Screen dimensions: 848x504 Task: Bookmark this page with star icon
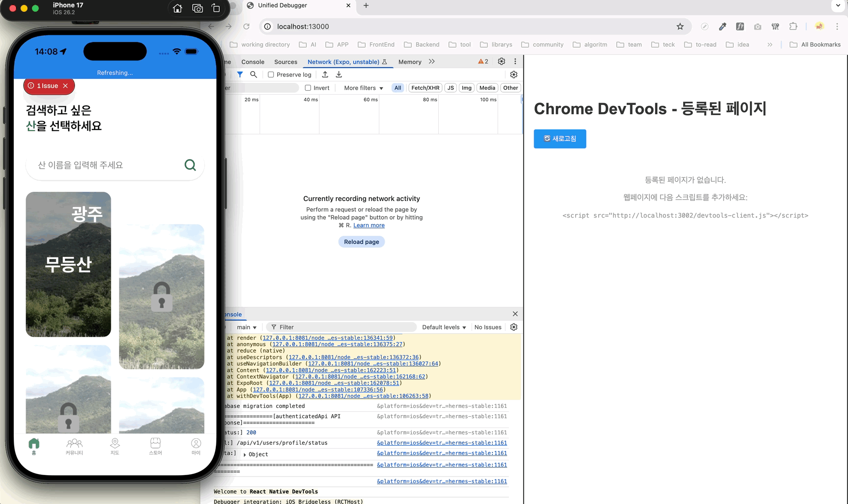click(680, 26)
